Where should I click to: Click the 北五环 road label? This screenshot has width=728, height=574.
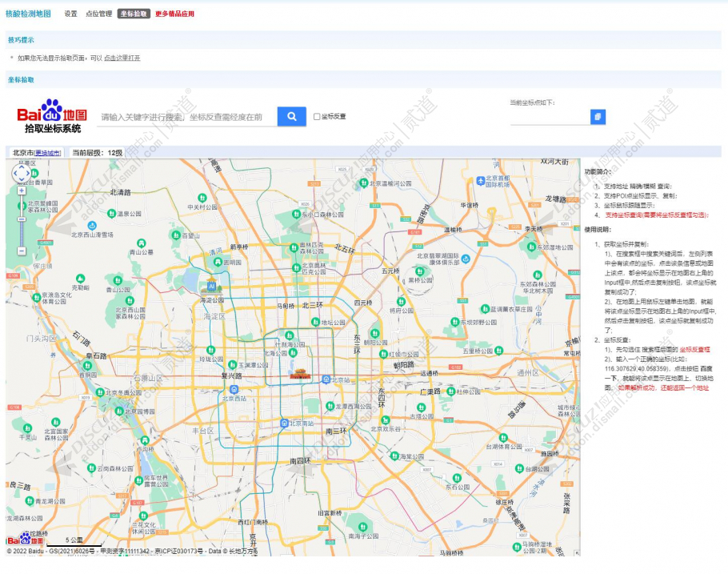[x=345, y=249]
